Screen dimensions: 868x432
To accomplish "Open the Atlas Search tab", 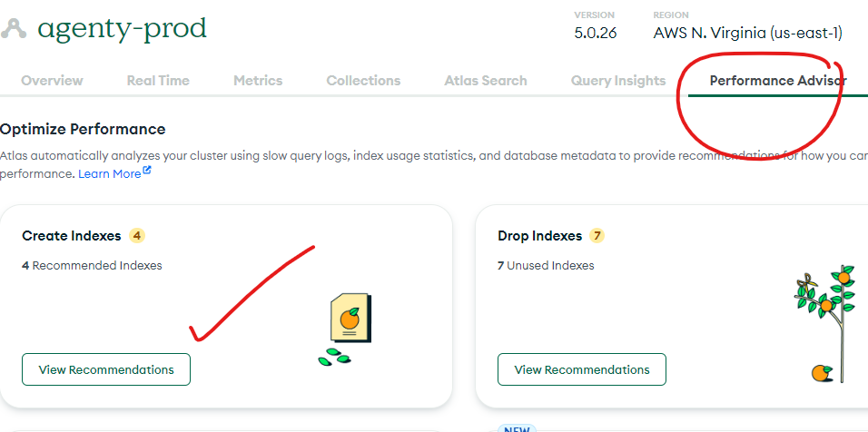I will point(485,81).
